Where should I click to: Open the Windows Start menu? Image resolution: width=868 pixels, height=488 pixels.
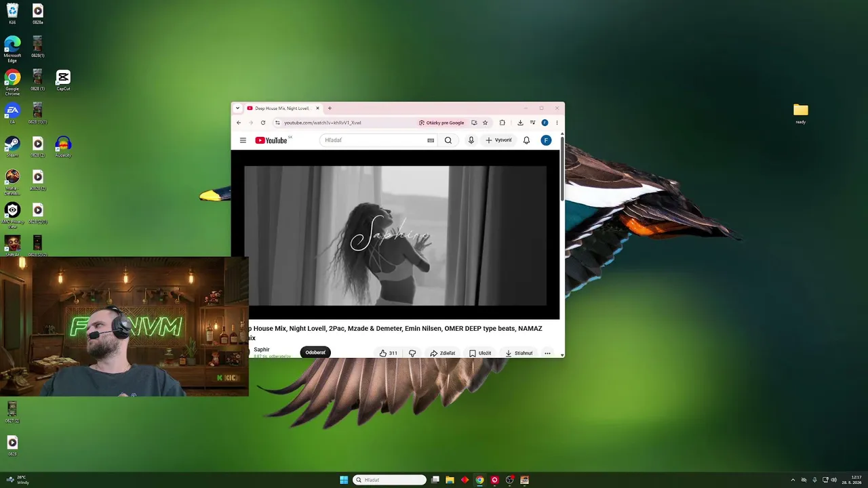[344, 480]
